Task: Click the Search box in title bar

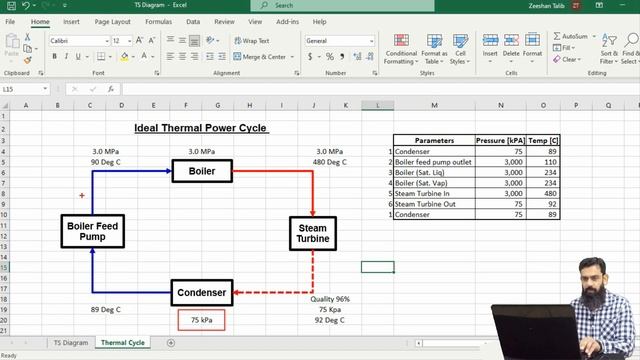Action: (x=342, y=5)
